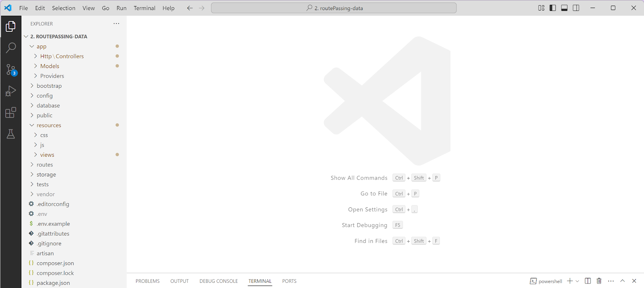Expand the css folder
644x288 pixels.
pos(74,135)
